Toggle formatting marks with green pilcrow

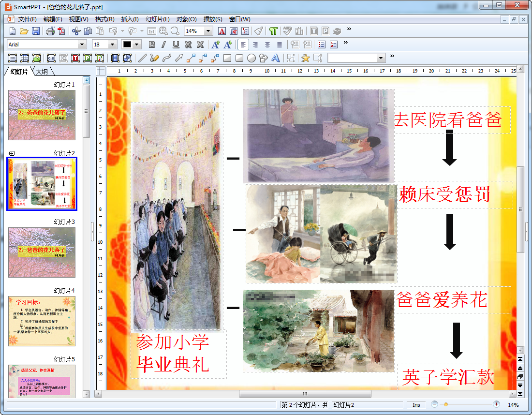[273, 31]
